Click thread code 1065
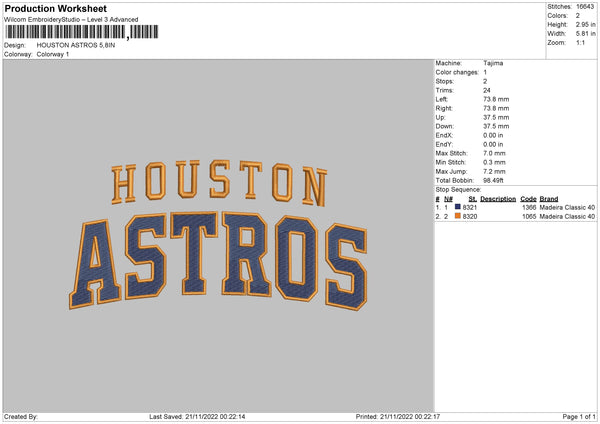This screenshot has width=600, height=424. tap(529, 217)
